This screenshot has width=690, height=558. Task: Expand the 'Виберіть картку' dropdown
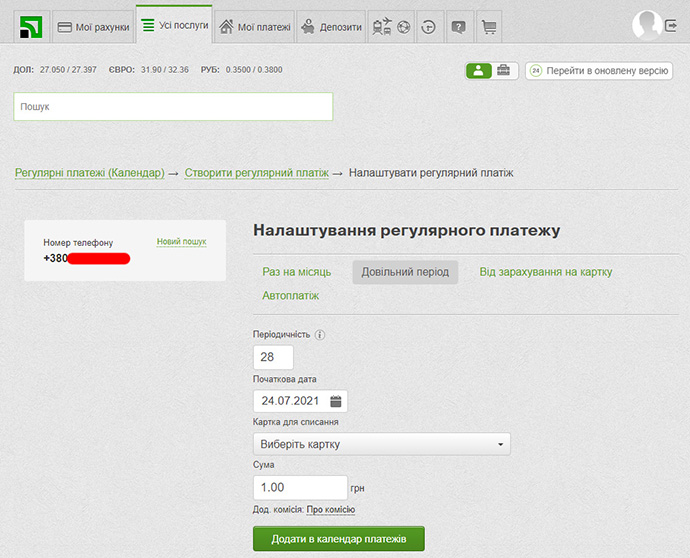pyautogui.click(x=382, y=444)
